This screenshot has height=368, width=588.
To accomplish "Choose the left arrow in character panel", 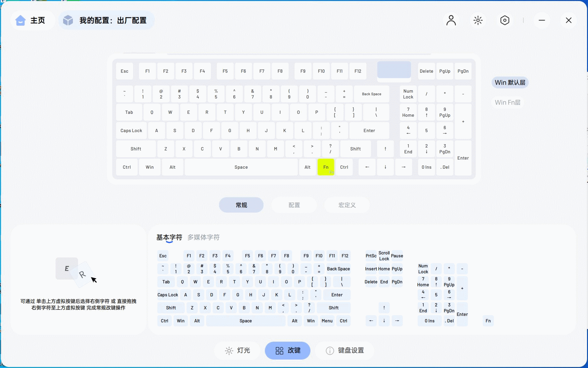I will (371, 321).
